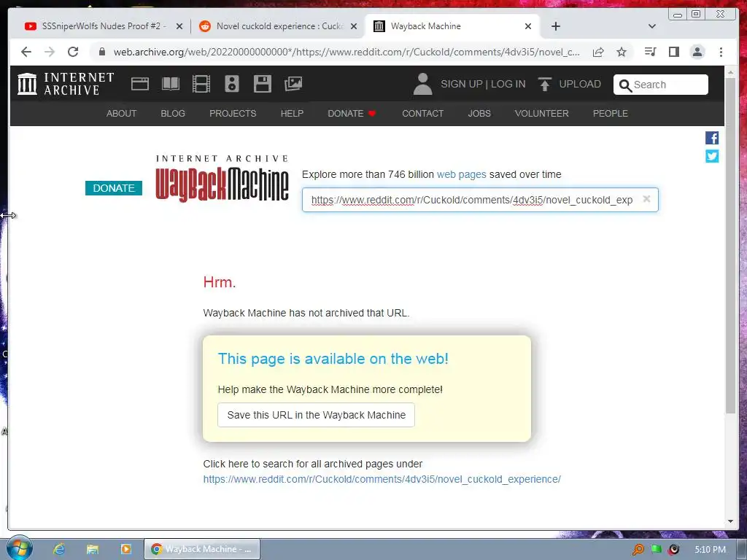Click the browser address bar URL

coord(346,52)
